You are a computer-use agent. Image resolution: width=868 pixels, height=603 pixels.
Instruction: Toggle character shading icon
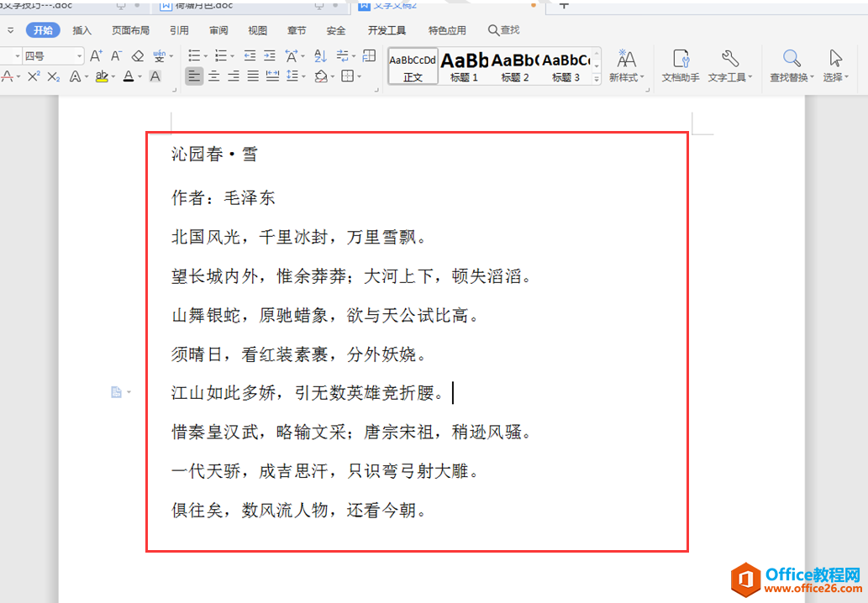(x=155, y=76)
